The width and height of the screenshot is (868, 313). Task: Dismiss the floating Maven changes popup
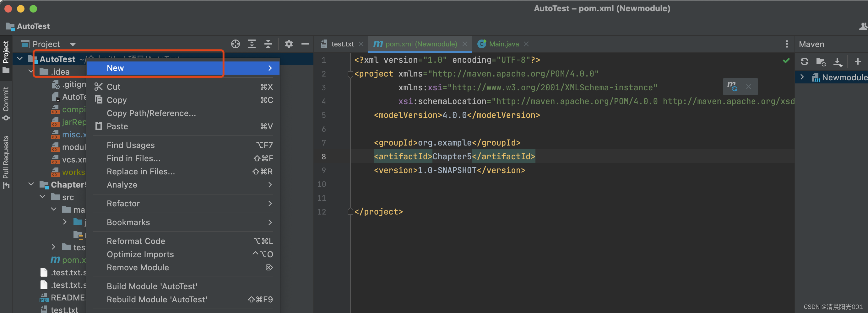(748, 87)
